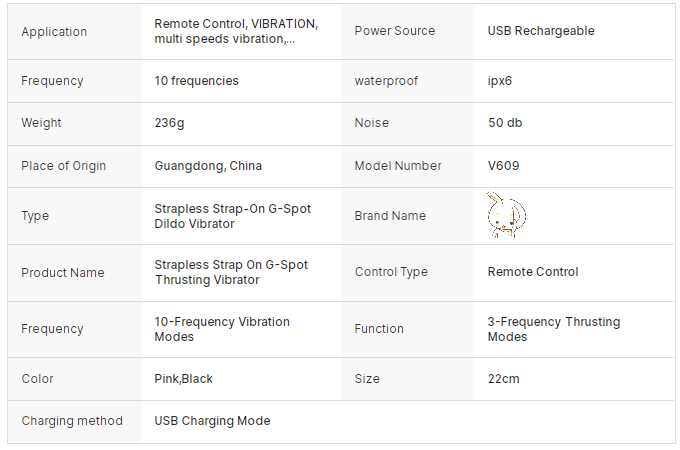Select the USB Rechargeable power source value

point(541,31)
